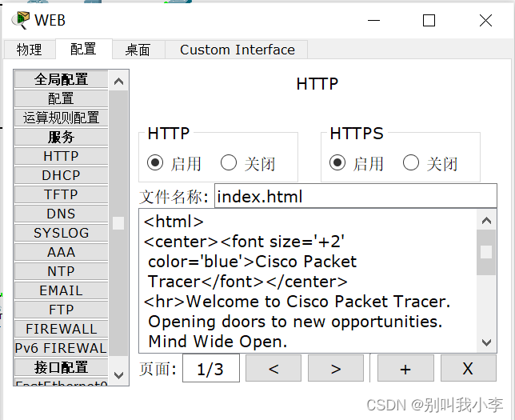This screenshot has width=515, height=420.
Task: Open the HTTP service in sidebar
Action: [x=61, y=156]
